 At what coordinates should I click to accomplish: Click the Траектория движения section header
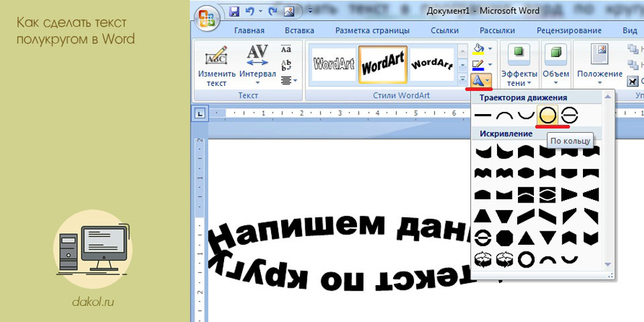pos(523,98)
